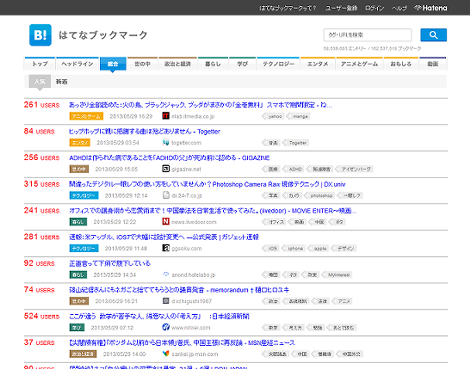Click the 政治と経済 label under MSN産経 article
470x369 pixels.
83,354
